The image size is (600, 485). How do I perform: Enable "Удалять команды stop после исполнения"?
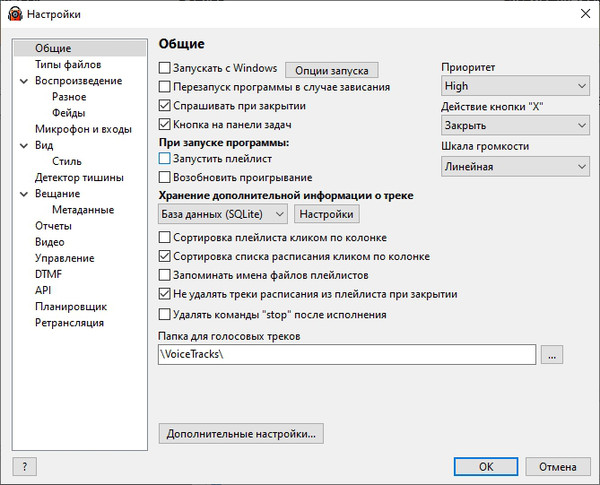click(166, 314)
